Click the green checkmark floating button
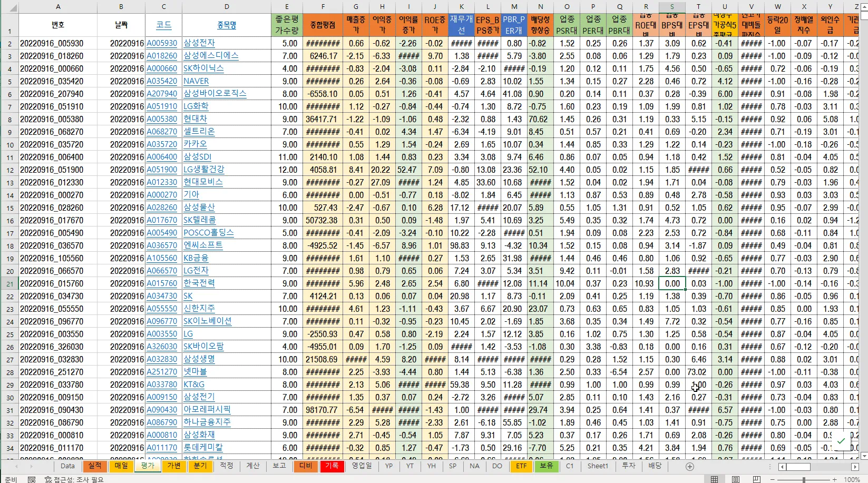The height and width of the screenshot is (483, 868). pos(841,441)
